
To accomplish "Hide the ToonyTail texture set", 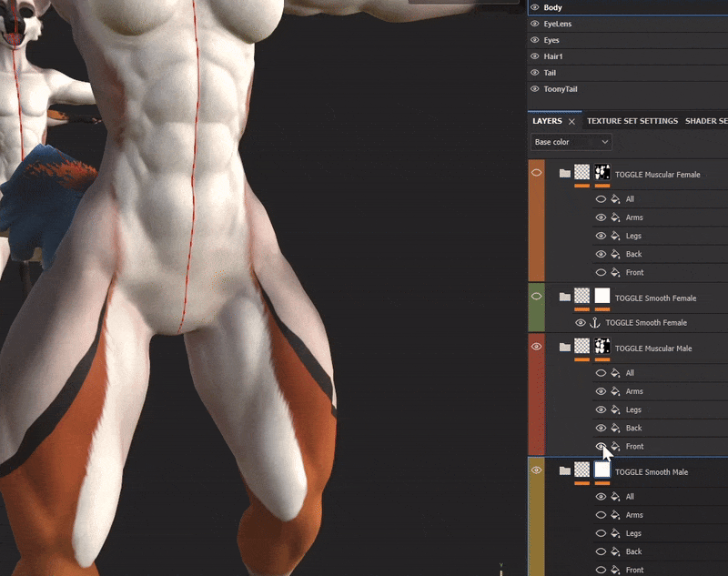I will pos(535,88).
